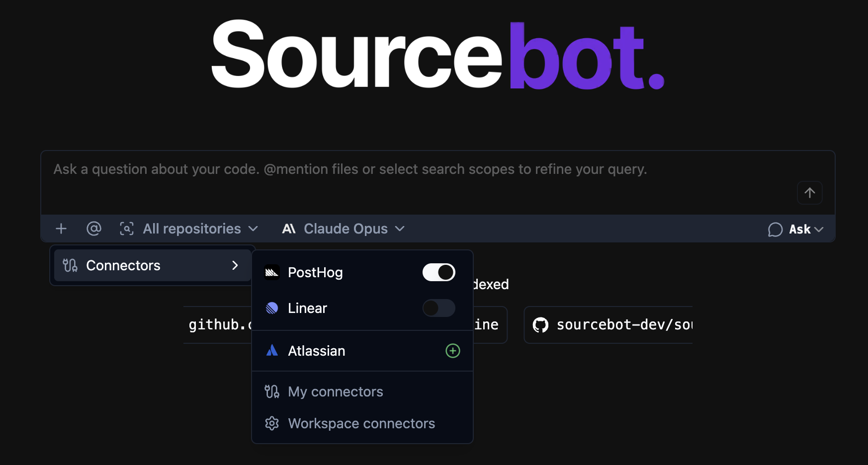Screen dimensions: 868x465
Task: Open the github.c repository chip
Action: click(218, 325)
